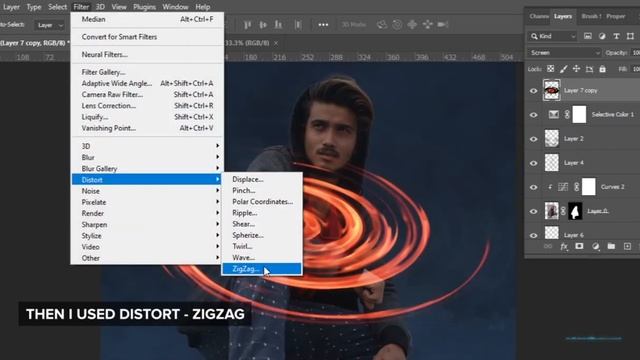
Task: Toggle visibility of Layer 6
Action: point(533,235)
